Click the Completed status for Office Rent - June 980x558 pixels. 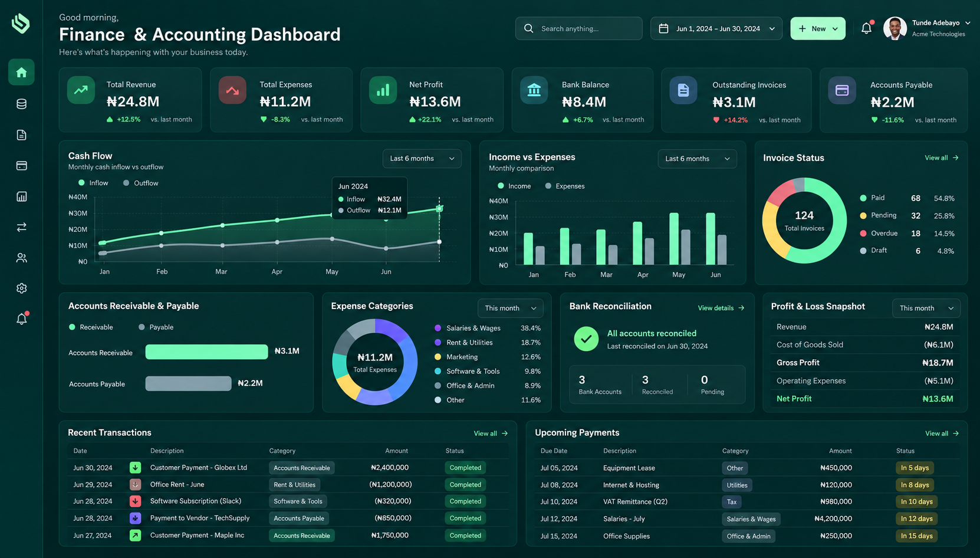(465, 485)
